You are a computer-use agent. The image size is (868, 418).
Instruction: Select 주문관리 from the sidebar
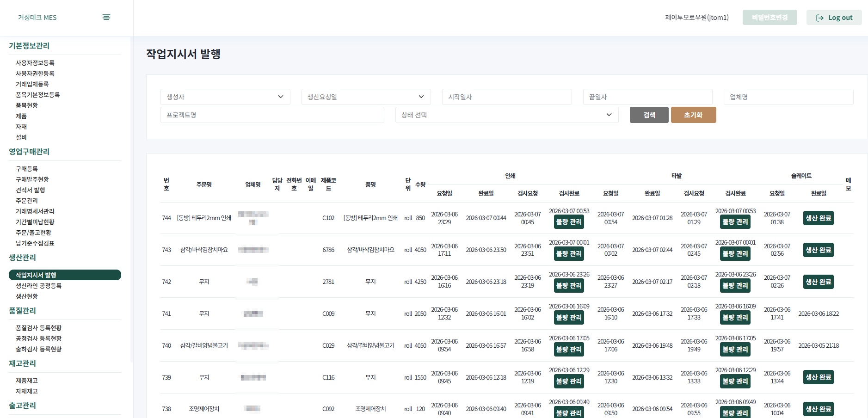(x=27, y=201)
